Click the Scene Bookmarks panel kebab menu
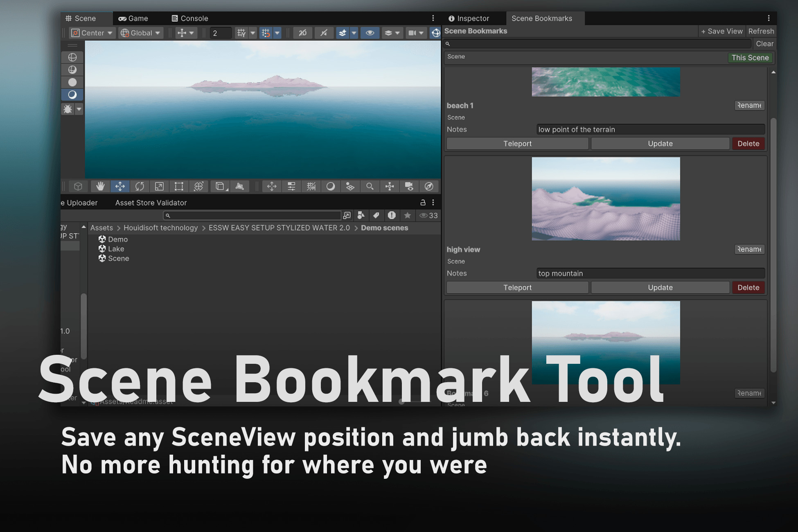The height and width of the screenshot is (532, 798). [x=769, y=18]
